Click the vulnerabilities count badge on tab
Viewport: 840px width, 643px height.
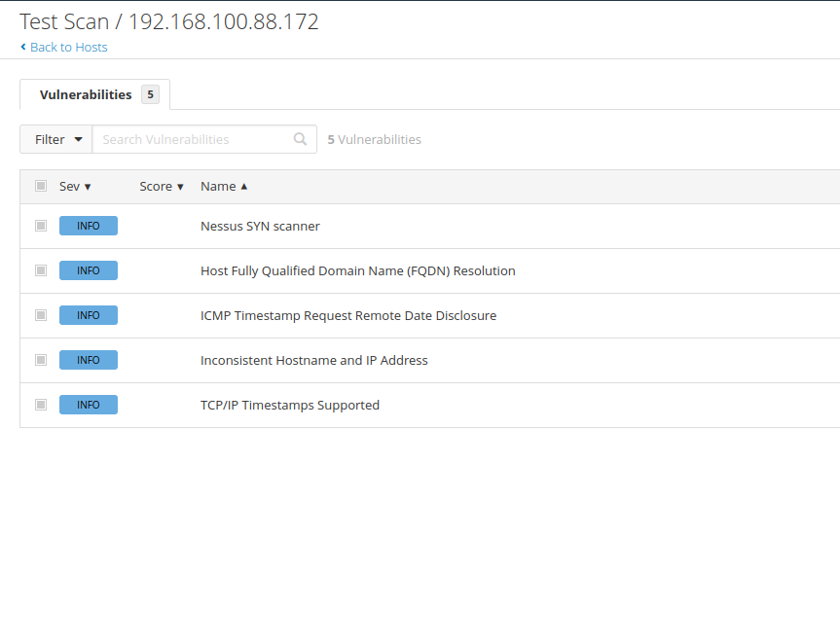tap(150, 94)
